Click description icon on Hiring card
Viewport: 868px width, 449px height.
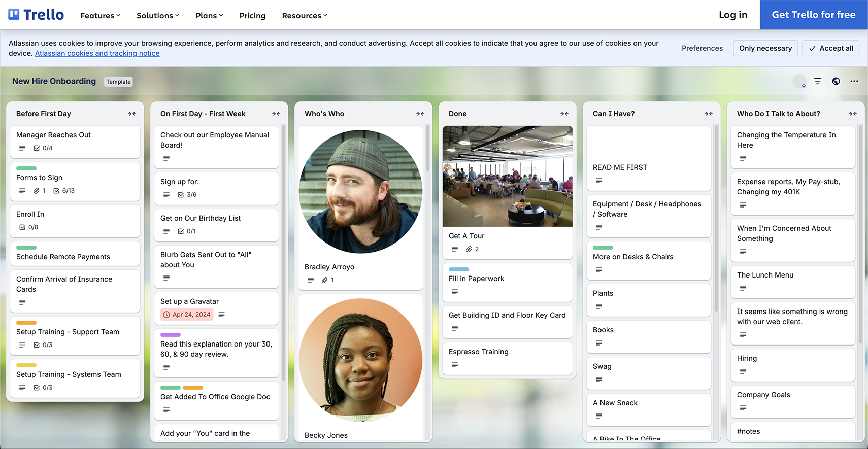point(743,371)
